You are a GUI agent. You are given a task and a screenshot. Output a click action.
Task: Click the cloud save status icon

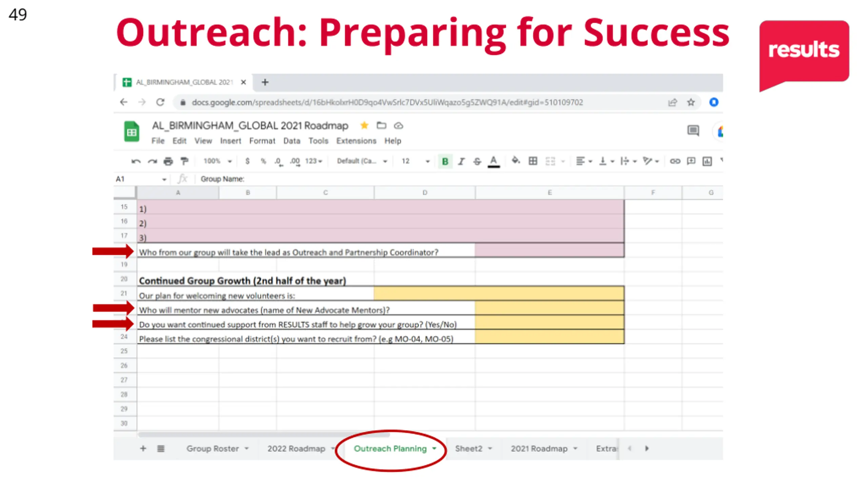[398, 126]
